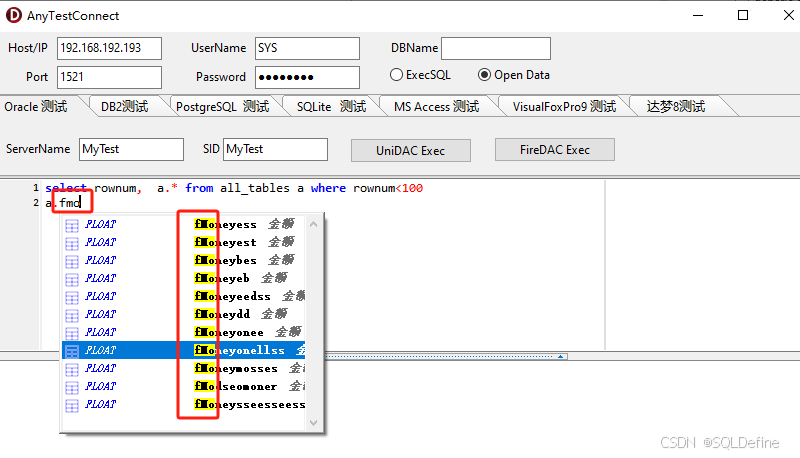The height and width of the screenshot is (458, 800).
Task: Click the autocomplete list scroll-down arrow
Action: coord(313,422)
